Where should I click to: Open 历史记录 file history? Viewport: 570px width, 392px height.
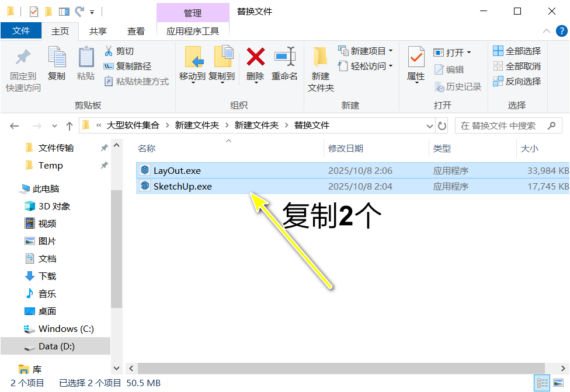pos(458,87)
